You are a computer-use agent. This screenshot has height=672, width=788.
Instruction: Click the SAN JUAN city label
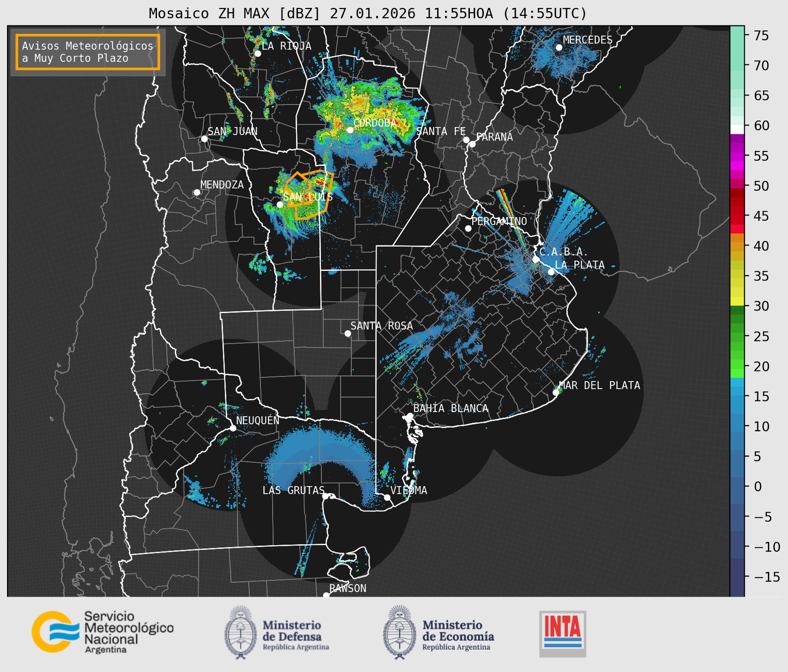[x=233, y=131]
